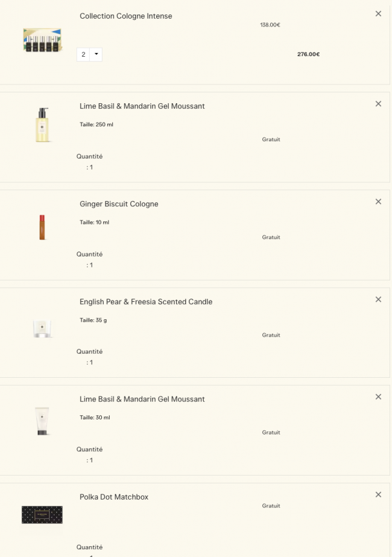This screenshot has height=557, width=392.
Task: Click the 250 ml gel moussant bottle image
Action: pyautogui.click(x=42, y=125)
